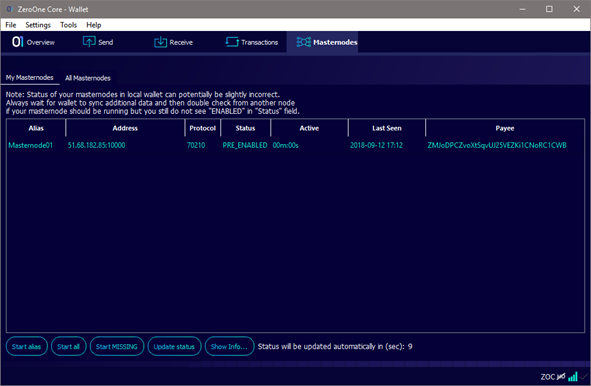Viewport: 591px width, 386px height.
Task: Maximize the wallet window
Action: pos(549,9)
